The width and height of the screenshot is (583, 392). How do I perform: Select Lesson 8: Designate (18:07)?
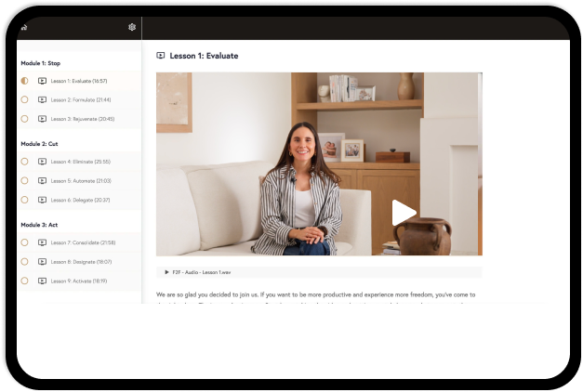pyautogui.click(x=81, y=262)
